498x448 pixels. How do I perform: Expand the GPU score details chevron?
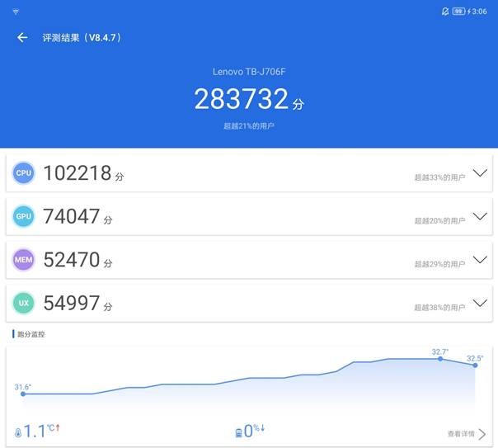pyautogui.click(x=480, y=216)
